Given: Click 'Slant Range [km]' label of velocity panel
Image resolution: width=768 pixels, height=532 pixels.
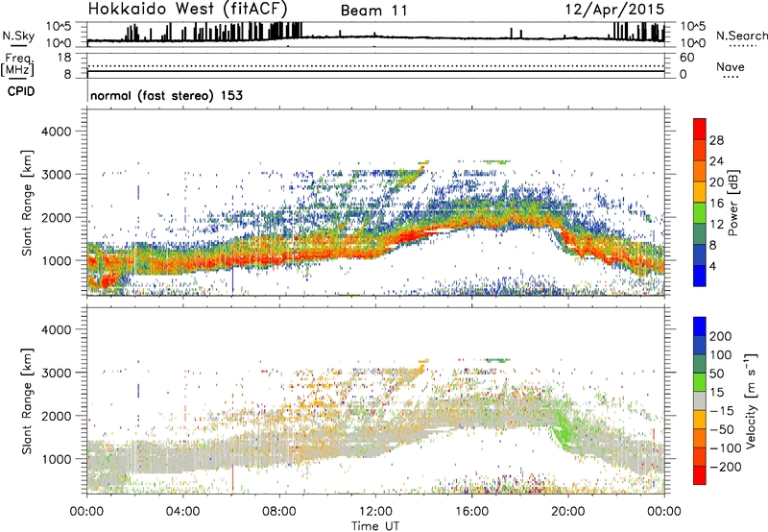Looking at the screenshot, I should coord(27,401).
